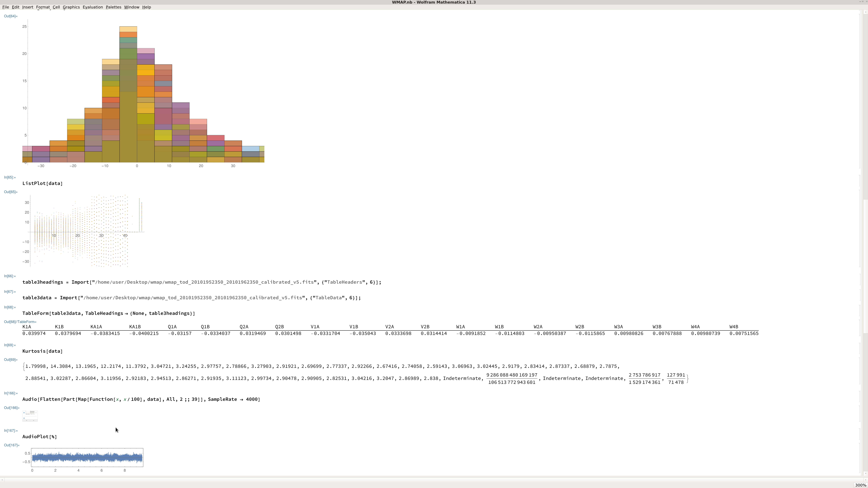Close the WMAP.nb window

[x=867, y=1]
